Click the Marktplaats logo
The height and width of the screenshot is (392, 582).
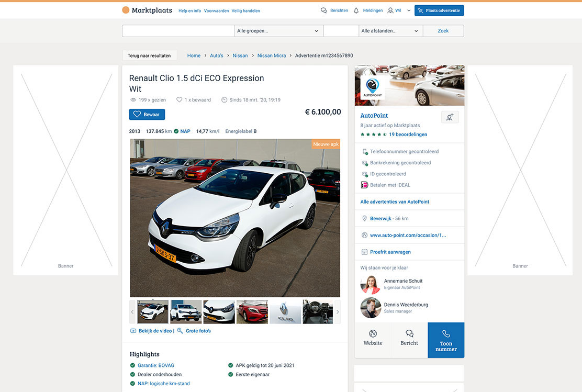tap(147, 10)
